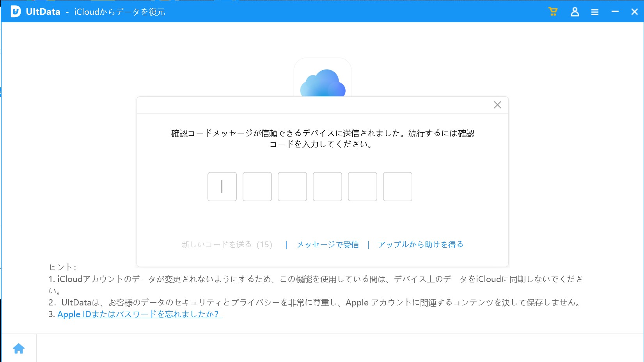Open the Apple IDまたはパスワードを忘れましたか link
This screenshot has width=644, height=362.
[x=139, y=314]
